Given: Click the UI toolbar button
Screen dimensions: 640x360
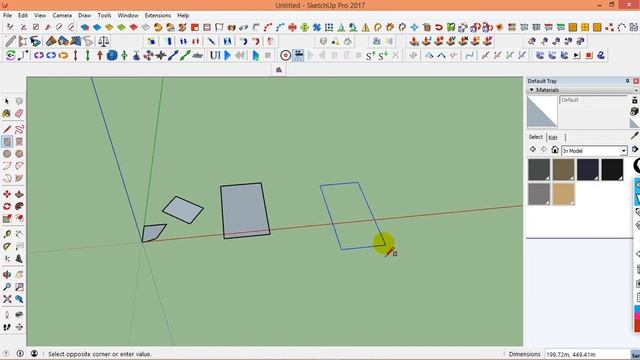Looking at the screenshot, I should click(215, 55).
